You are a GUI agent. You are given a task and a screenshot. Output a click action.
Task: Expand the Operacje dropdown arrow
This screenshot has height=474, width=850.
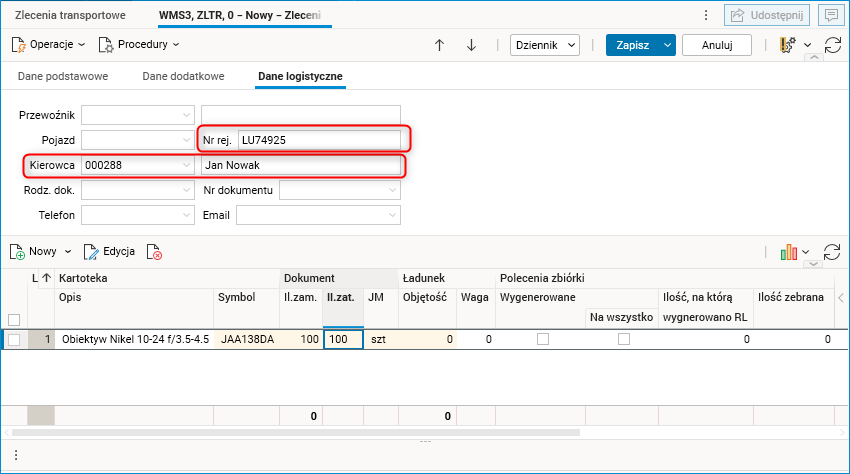[x=81, y=45]
